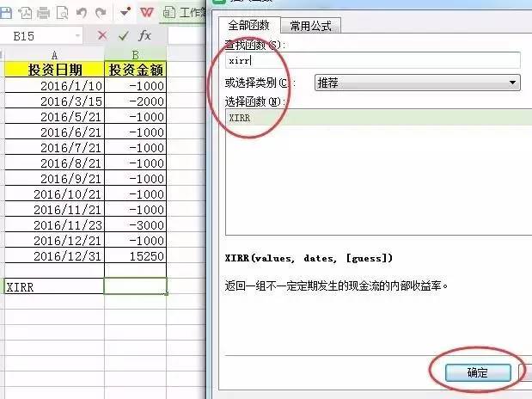This screenshot has width=532, height=399.
Task: Select column B header
Action: 135,55
